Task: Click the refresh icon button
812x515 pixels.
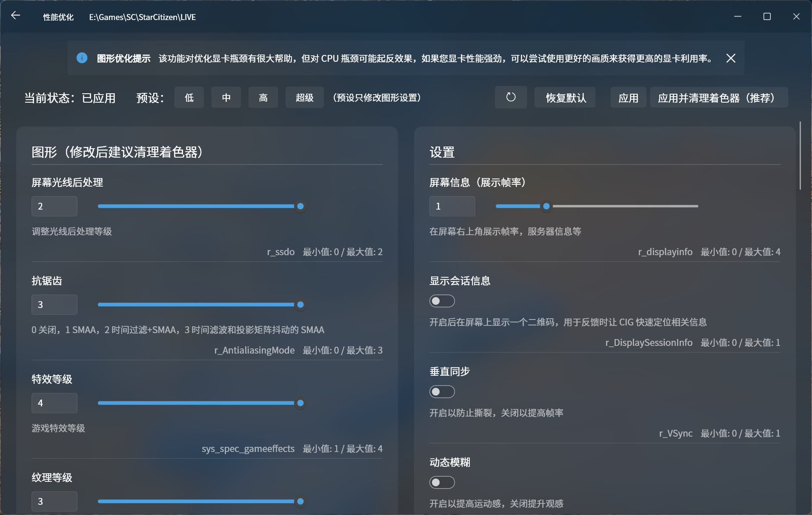Action: point(511,98)
